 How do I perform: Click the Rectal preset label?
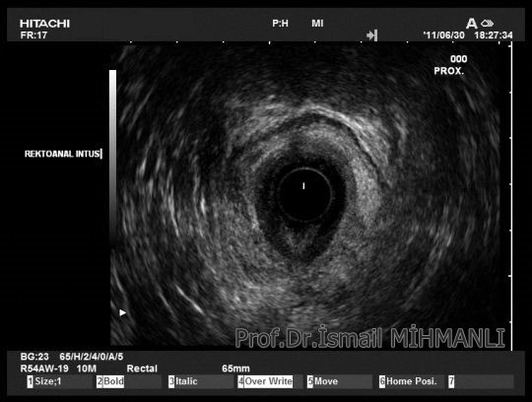coord(142,368)
